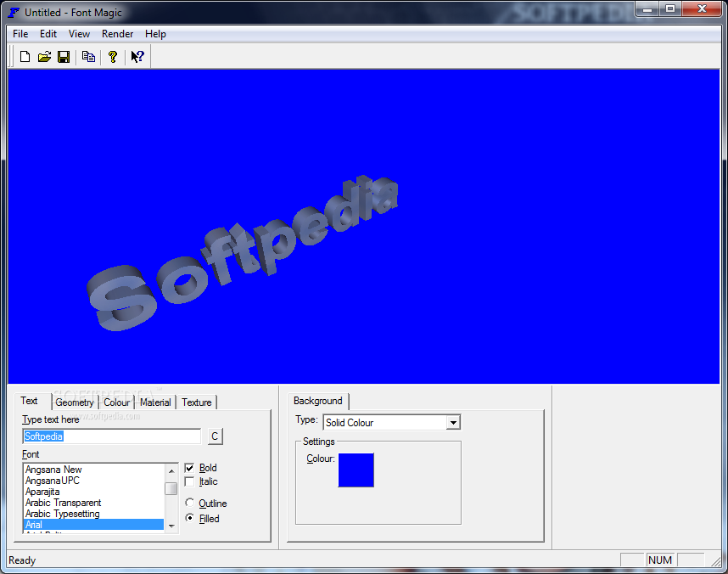Click the NUM status bar indicator
728x574 pixels.
[660, 560]
